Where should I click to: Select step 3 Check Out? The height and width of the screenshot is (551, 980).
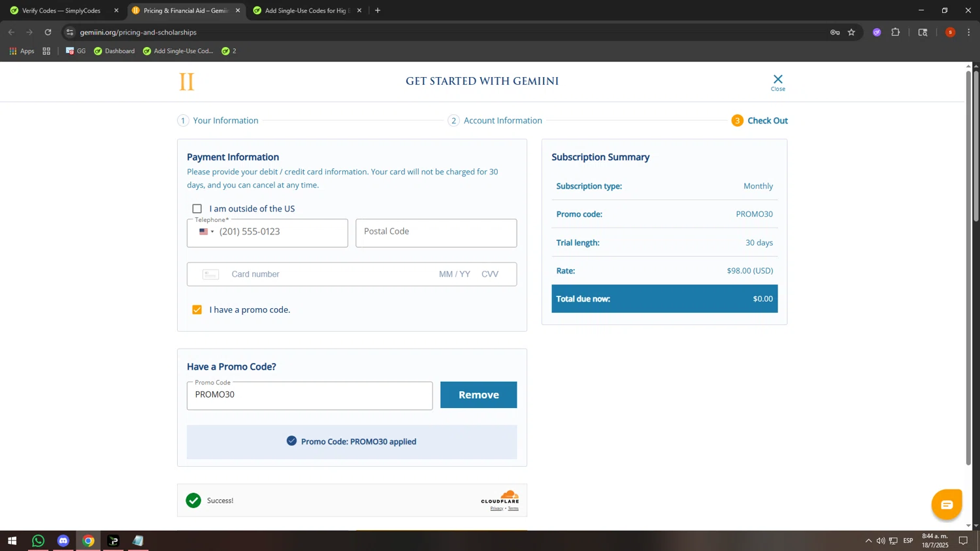[760, 121]
